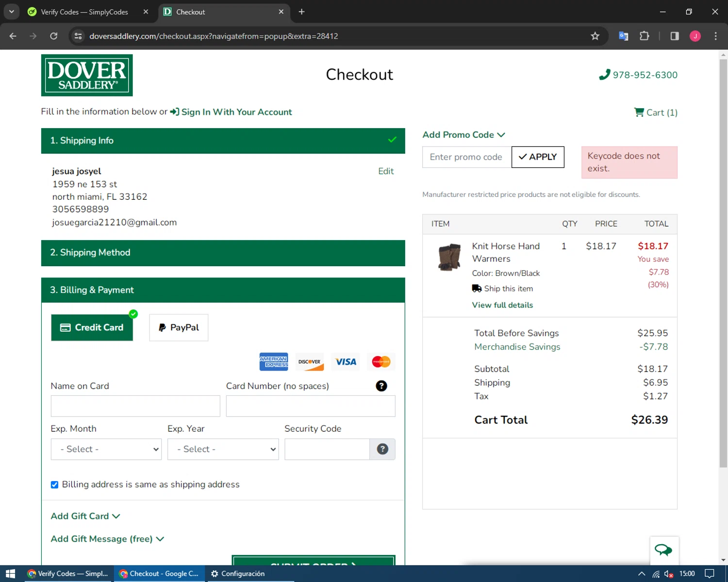Open the browser extensions puzzle icon

(645, 36)
